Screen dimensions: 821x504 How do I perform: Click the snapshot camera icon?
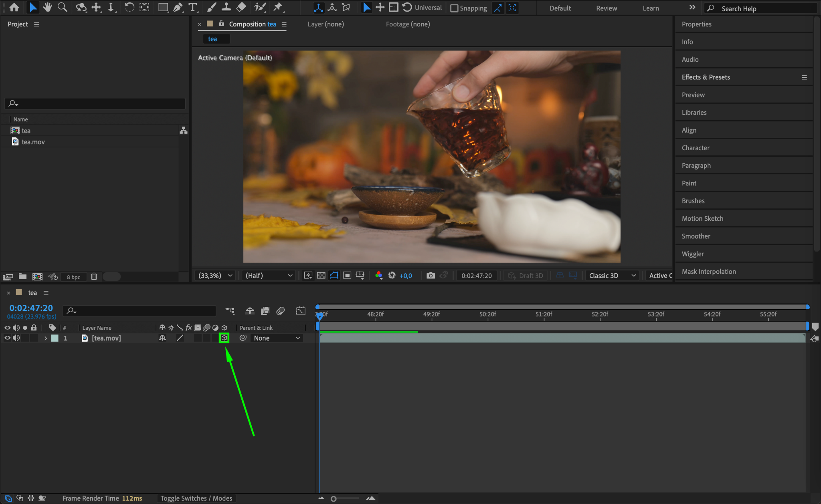(x=431, y=276)
